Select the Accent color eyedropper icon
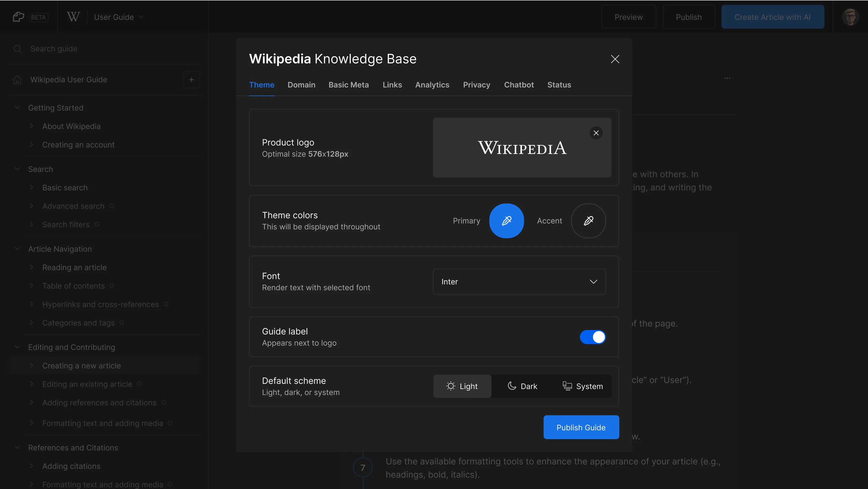This screenshot has height=489, width=868. [588, 221]
